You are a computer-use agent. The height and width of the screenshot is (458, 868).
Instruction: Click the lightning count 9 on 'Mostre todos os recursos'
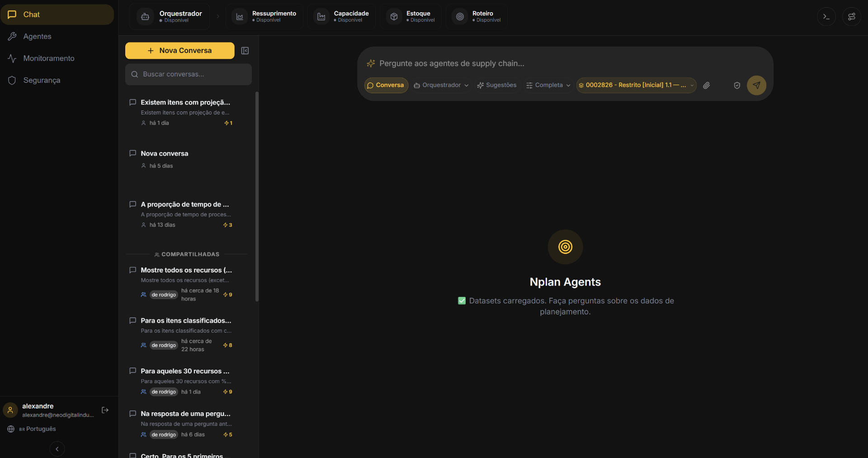228,295
